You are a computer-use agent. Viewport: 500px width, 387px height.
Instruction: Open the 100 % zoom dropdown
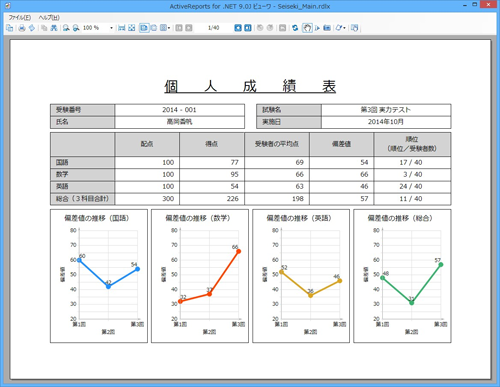(x=111, y=28)
